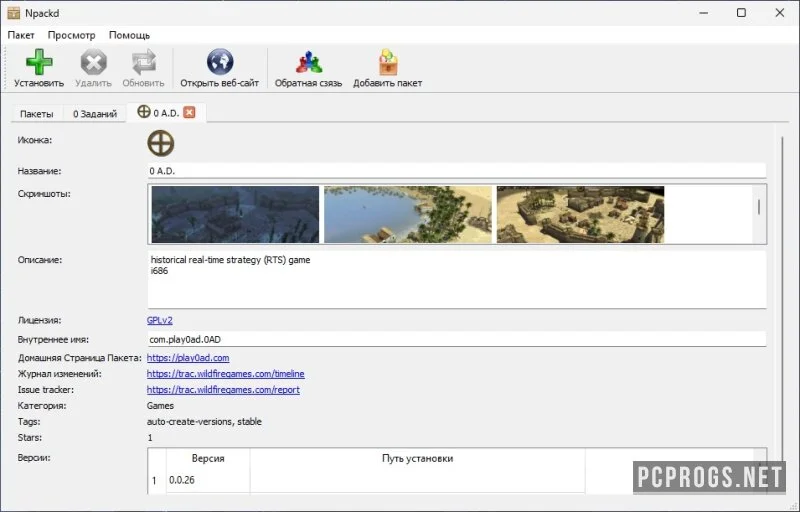Close the Npackd window
Image resolution: width=800 pixels, height=512 pixels.
(x=780, y=13)
